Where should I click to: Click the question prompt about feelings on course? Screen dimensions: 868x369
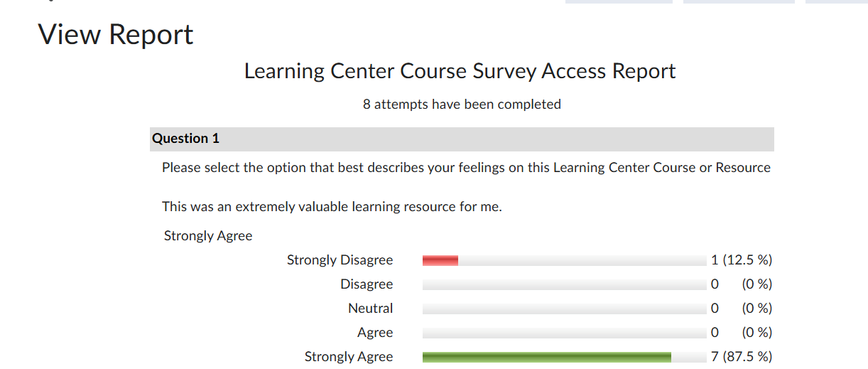(x=466, y=168)
